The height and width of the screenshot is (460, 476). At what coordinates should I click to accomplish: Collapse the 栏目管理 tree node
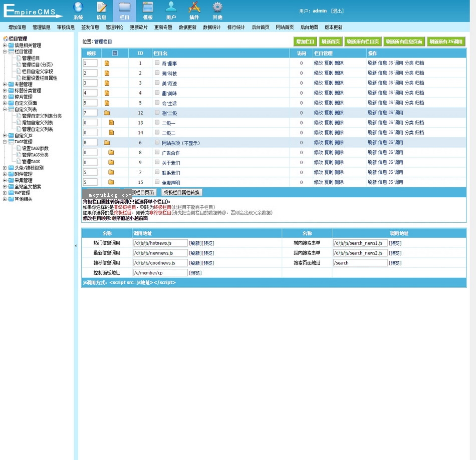[5, 52]
